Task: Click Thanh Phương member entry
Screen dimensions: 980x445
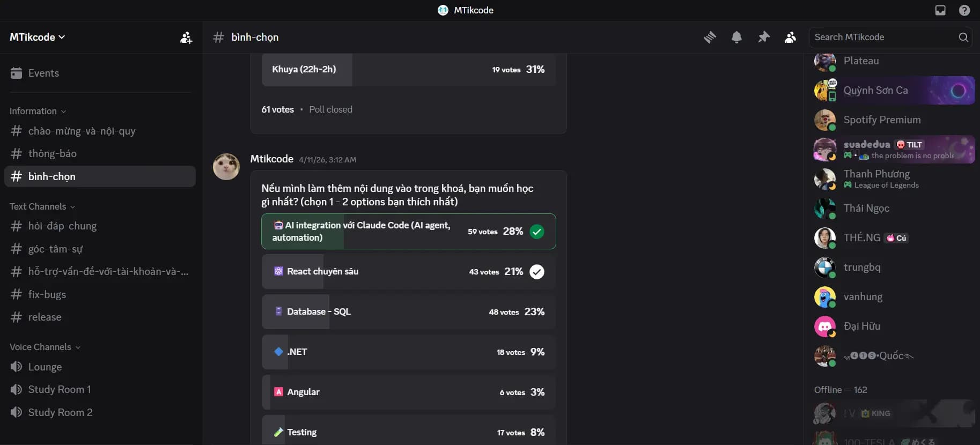Action: point(893,179)
